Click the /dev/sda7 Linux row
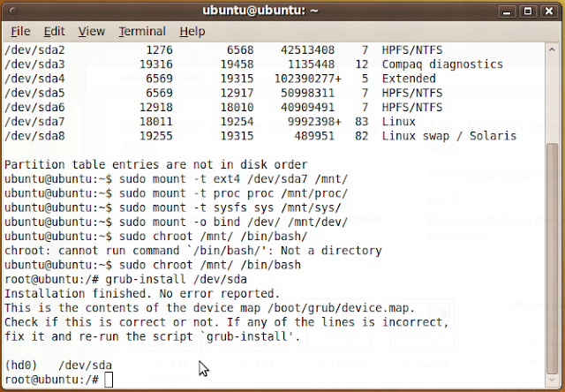 [210, 122]
